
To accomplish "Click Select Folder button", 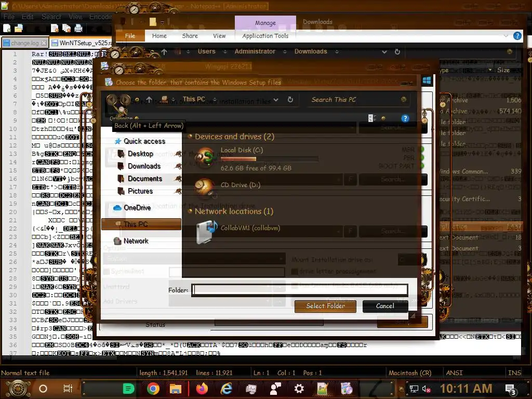I will tap(325, 306).
